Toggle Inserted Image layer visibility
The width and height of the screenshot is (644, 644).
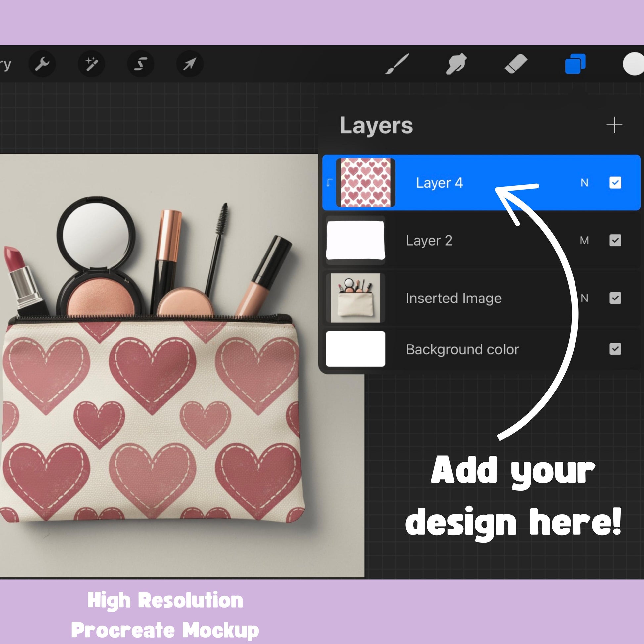tap(615, 298)
